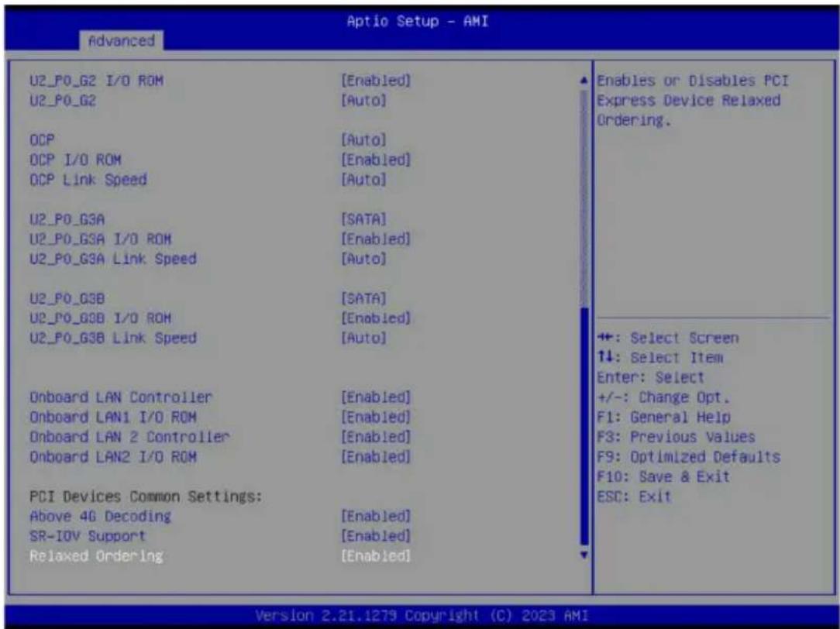Select U2_P0_G3A I/O ROM setting
The width and height of the screenshot is (840, 629).
tap(101, 239)
